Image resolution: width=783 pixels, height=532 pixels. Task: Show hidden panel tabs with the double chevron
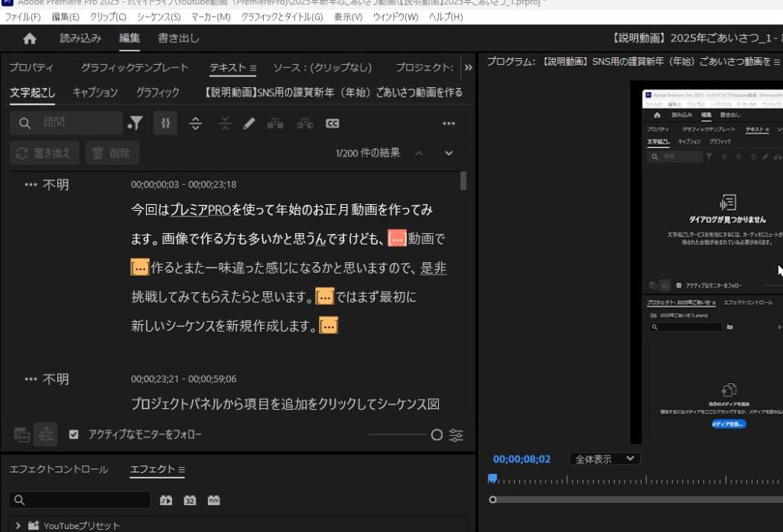point(468,67)
